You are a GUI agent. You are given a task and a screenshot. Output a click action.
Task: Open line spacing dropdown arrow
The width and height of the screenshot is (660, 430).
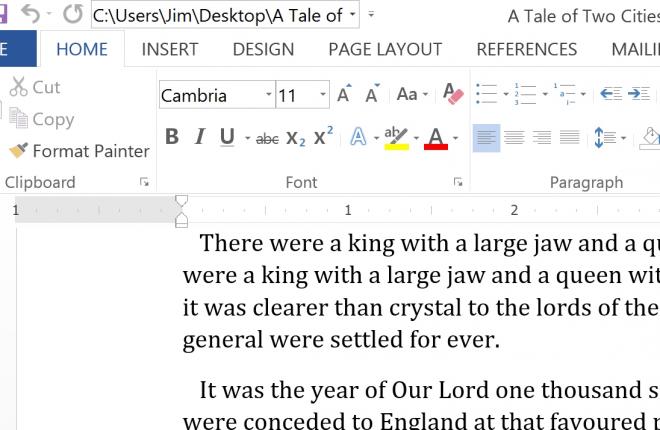tap(623, 138)
